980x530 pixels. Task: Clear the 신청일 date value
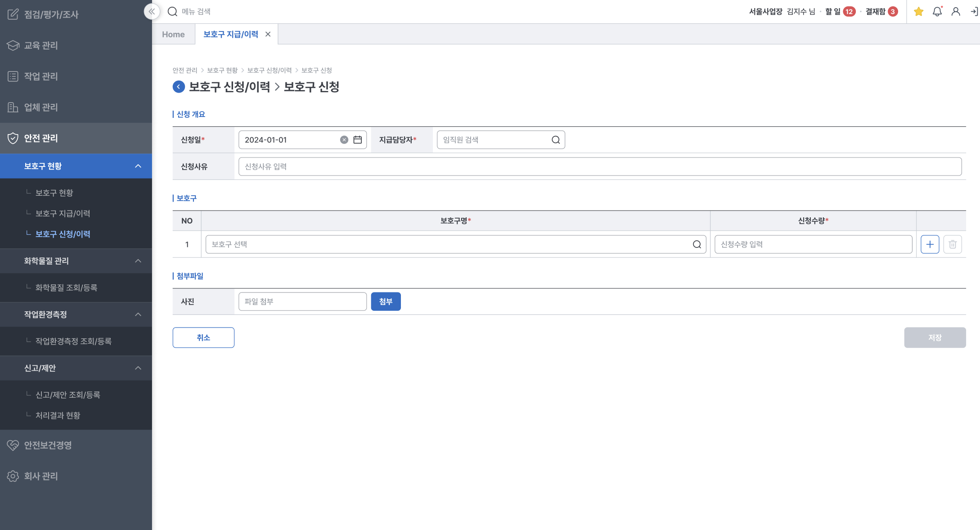click(344, 140)
